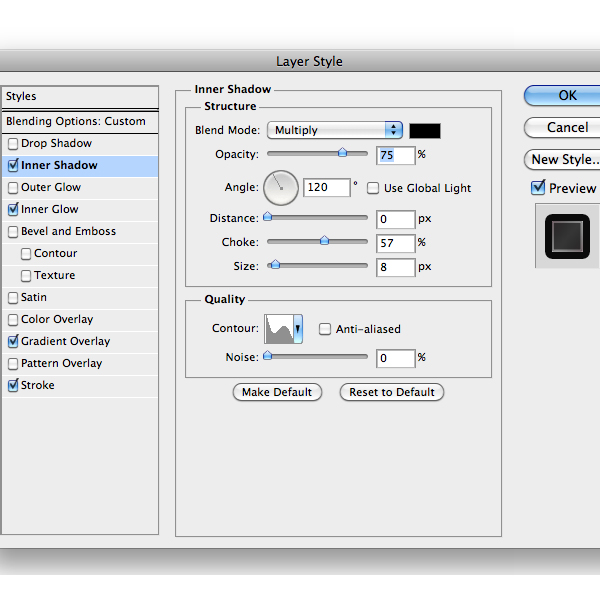Enable the Outer Glow checkbox
This screenshot has height=600, width=600.
[x=13, y=188]
